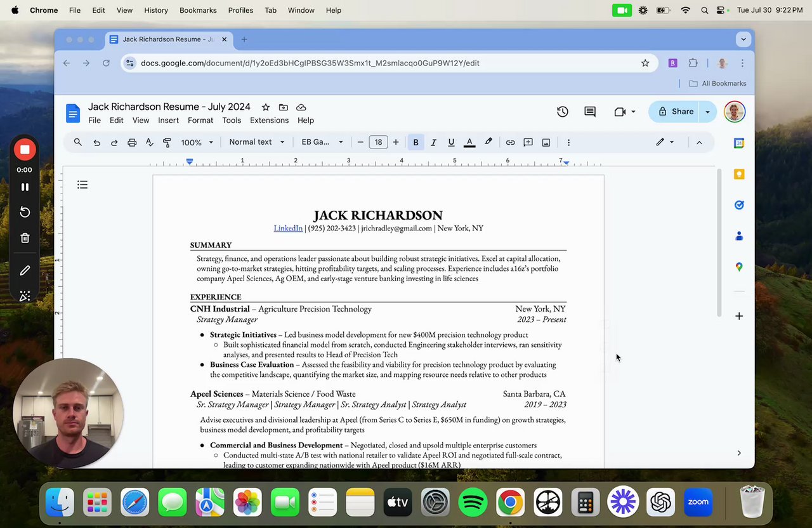
Task: Bookmark this page with the star
Action: click(x=645, y=63)
